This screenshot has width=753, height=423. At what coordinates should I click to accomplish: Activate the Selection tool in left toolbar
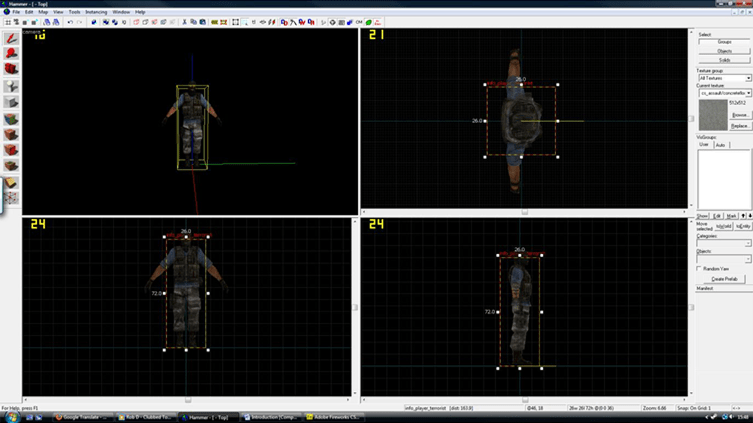[11, 38]
